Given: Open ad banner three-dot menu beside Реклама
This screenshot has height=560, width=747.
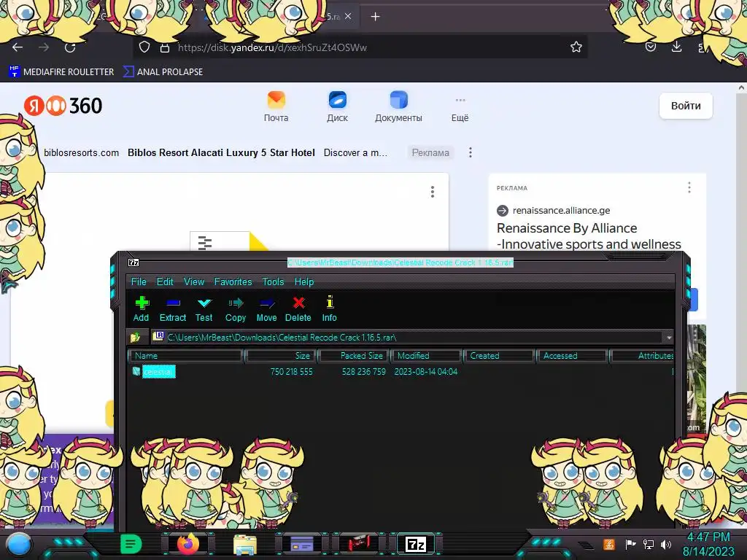Looking at the screenshot, I should (x=471, y=152).
